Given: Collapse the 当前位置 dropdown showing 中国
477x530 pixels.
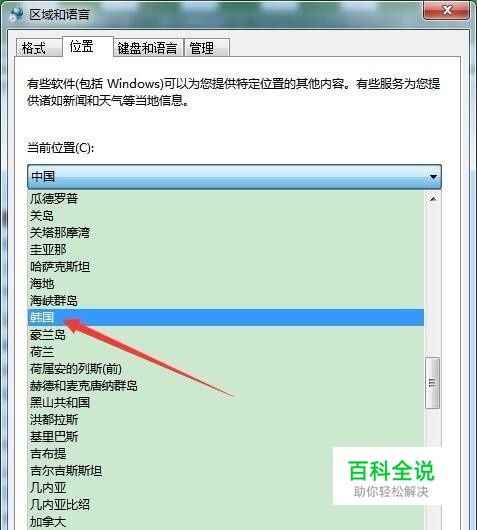Looking at the screenshot, I should pos(234,176).
